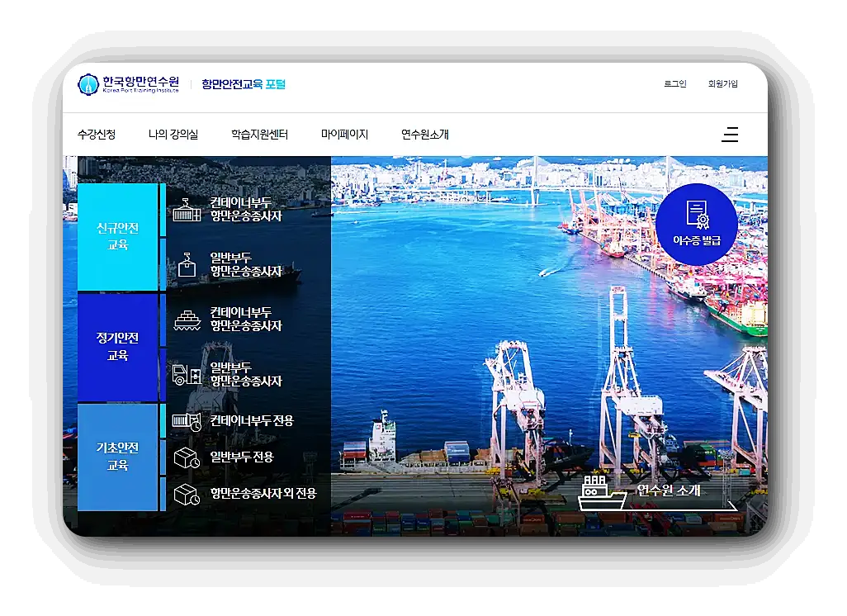This screenshot has width=847, height=616.
Task: Click the 로그인 link
Action: 675,83
